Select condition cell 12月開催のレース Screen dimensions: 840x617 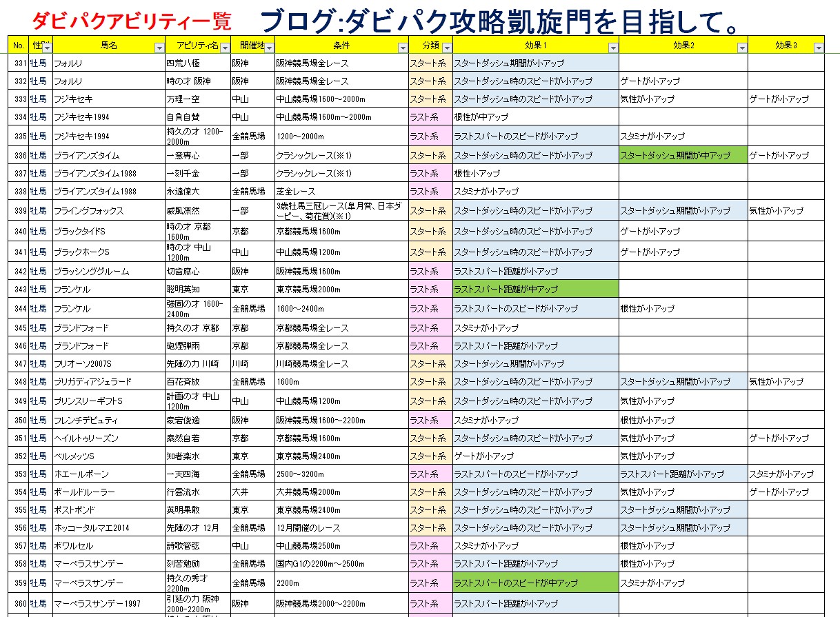click(341, 527)
